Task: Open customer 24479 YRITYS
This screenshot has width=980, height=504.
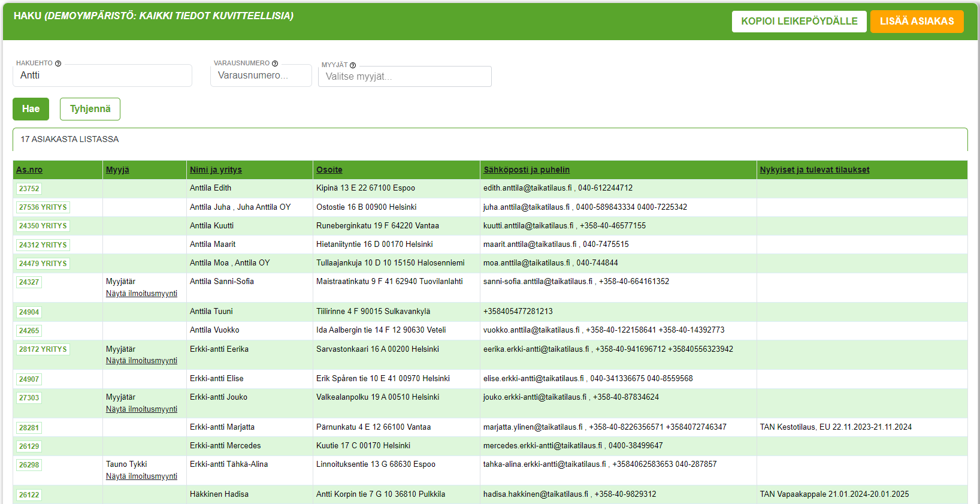Action: tap(43, 264)
